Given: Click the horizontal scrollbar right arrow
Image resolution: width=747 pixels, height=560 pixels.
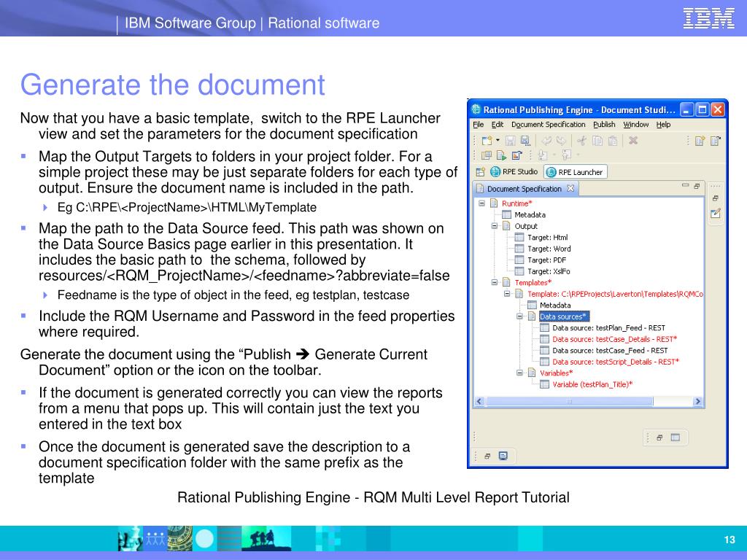Looking at the screenshot, I should [698, 402].
